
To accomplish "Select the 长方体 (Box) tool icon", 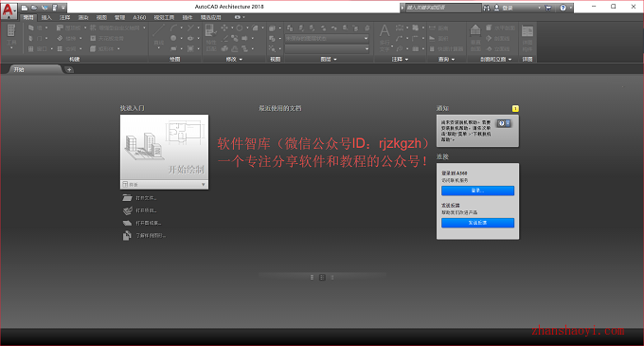I will [x=93, y=49].
